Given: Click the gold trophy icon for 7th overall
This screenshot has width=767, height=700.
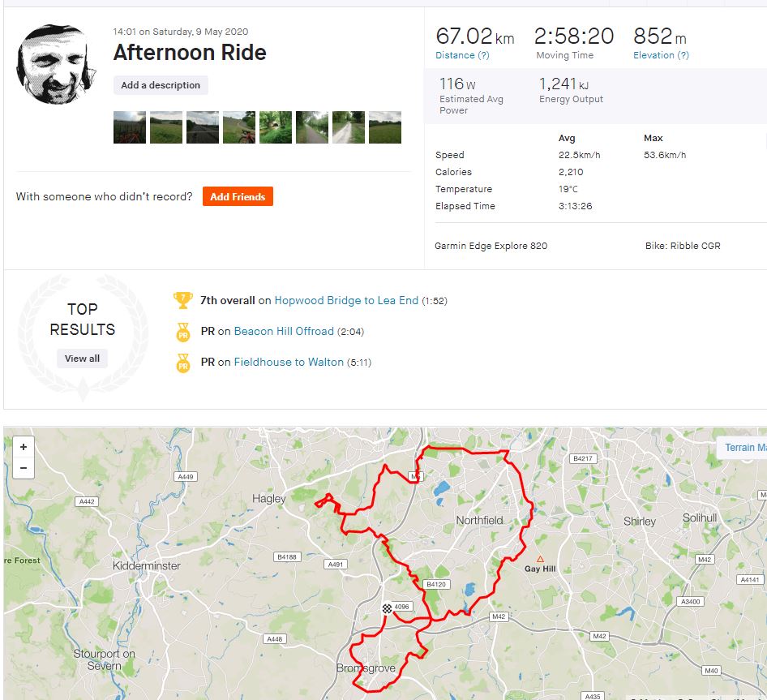Looking at the screenshot, I should pyautogui.click(x=183, y=301).
